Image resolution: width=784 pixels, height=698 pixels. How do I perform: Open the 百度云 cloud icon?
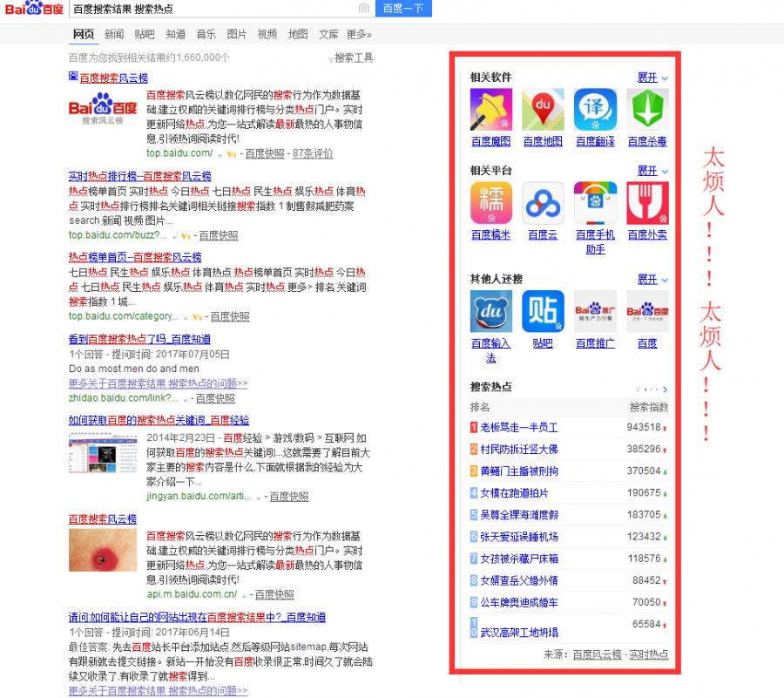[543, 202]
